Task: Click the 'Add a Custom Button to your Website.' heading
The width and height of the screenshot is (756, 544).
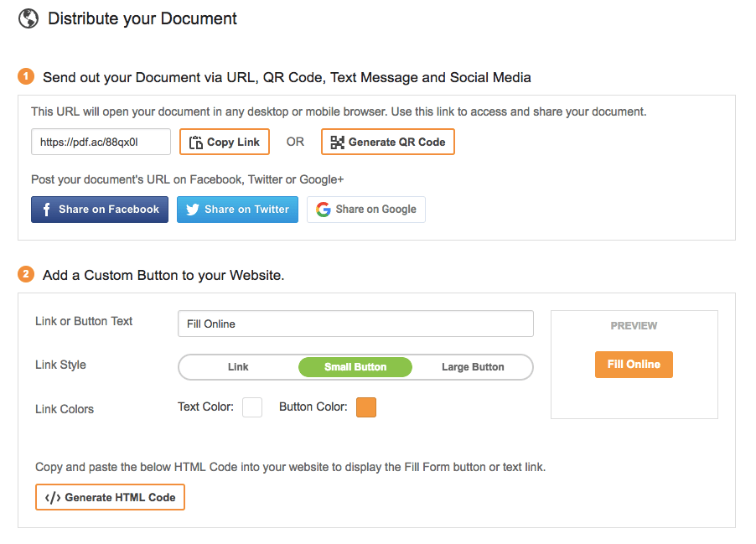Action: coord(163,276)
